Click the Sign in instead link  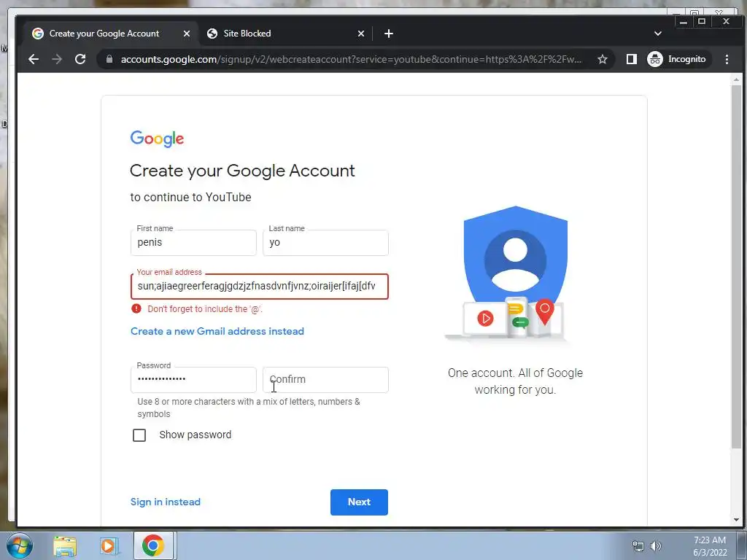(x=166, y=502)
